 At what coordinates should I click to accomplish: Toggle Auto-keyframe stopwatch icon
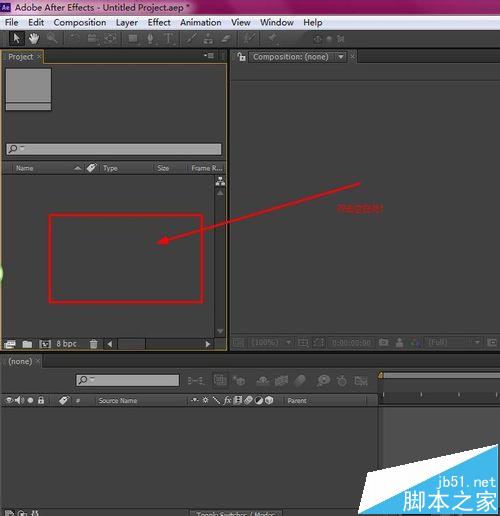(x=342, y=380)
